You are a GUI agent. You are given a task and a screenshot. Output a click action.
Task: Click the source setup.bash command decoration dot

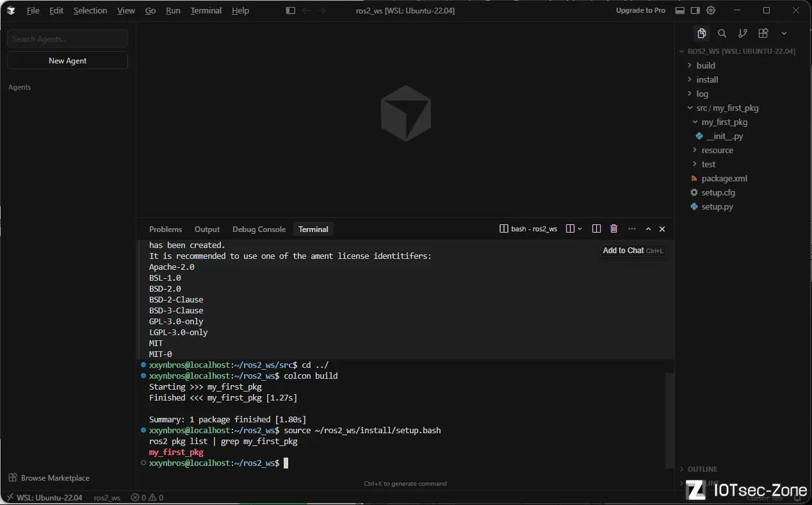click(143, 431)
